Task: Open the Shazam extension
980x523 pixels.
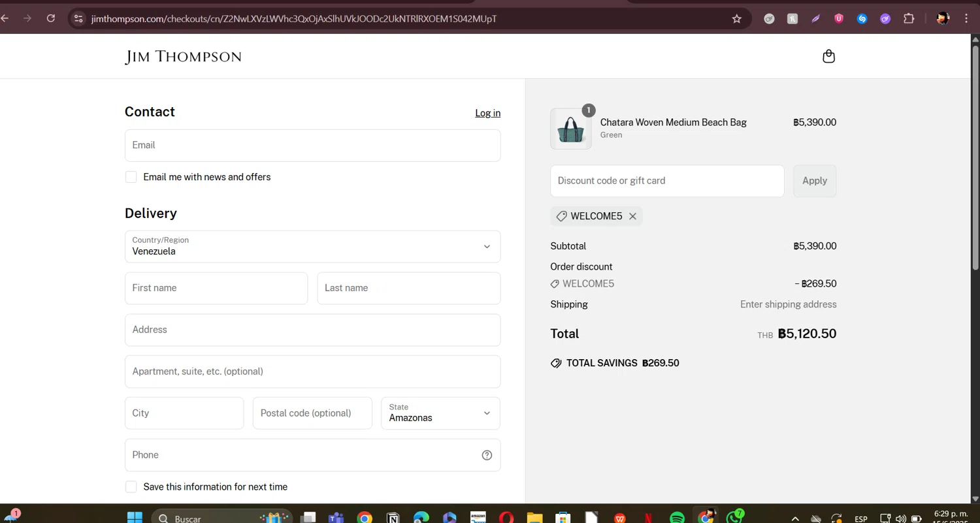Action: click(862, 19)
